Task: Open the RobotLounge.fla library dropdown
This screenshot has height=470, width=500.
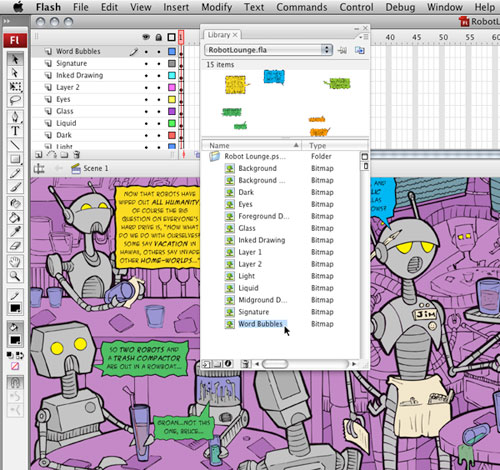Action: tap(268, 50)
